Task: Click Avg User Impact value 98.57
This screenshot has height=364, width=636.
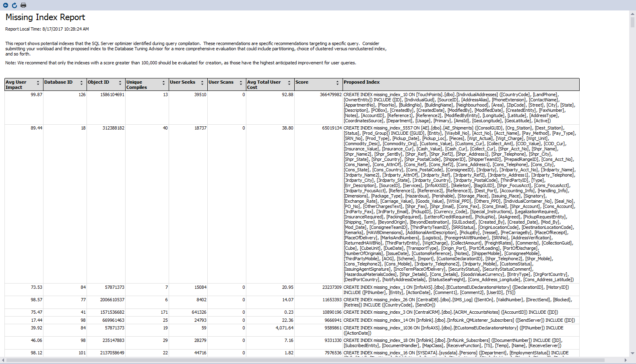Action: coord(37,300)
